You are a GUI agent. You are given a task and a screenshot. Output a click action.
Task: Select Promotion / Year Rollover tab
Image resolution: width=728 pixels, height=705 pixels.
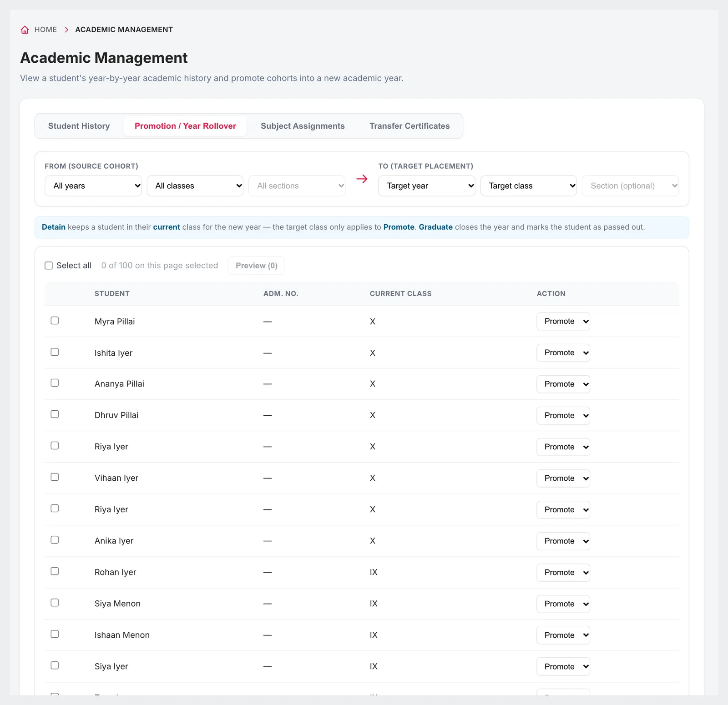185,126
